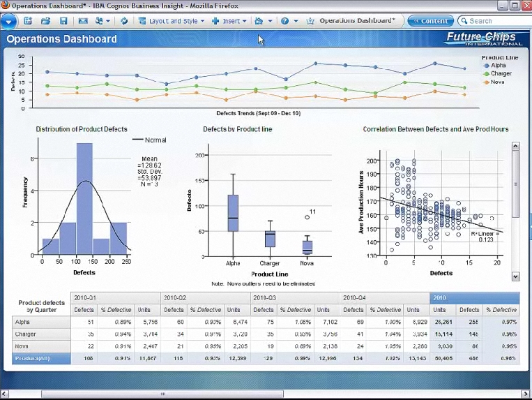532x400 pixels.
Task: Click the 'R² Linear = 0.123' label
Action: click(485, 237)
